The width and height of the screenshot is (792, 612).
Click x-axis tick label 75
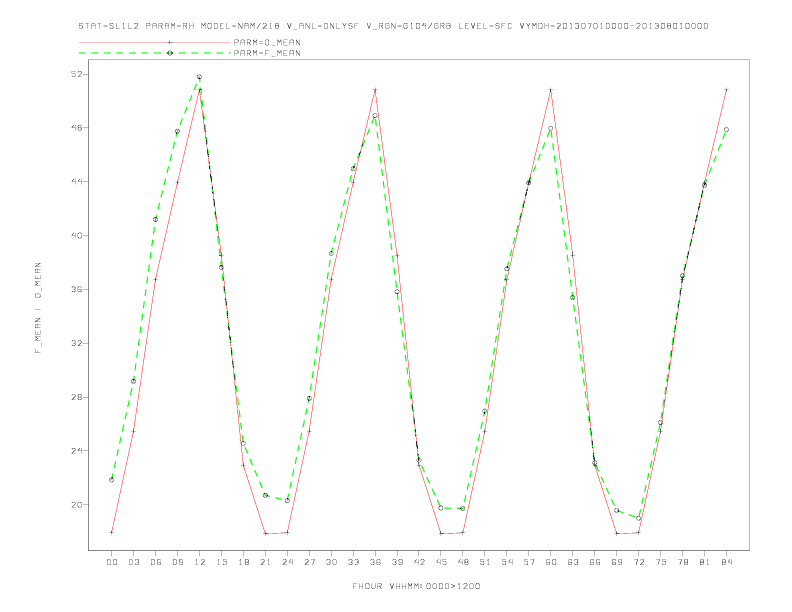661,562
